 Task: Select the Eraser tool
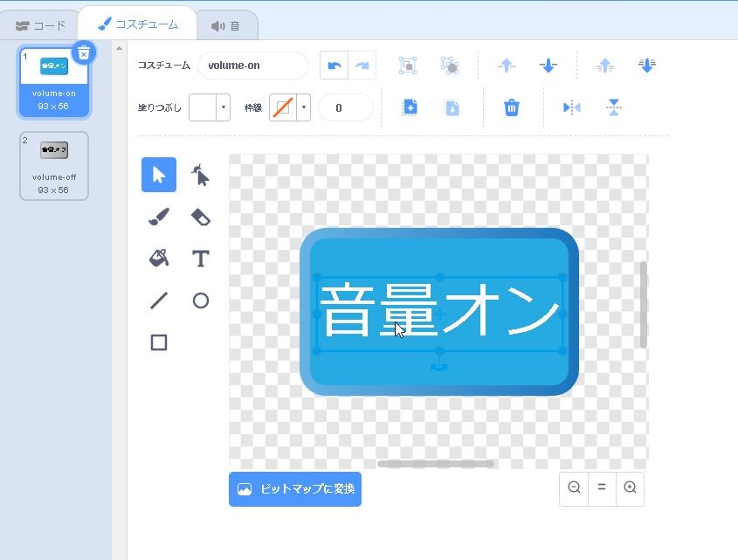pos(200,217)
